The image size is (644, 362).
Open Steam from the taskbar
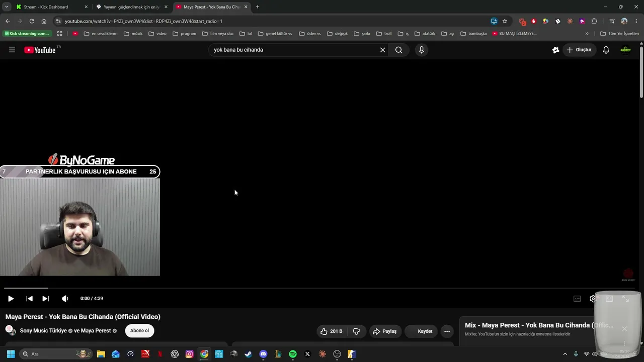pos(248,354)
